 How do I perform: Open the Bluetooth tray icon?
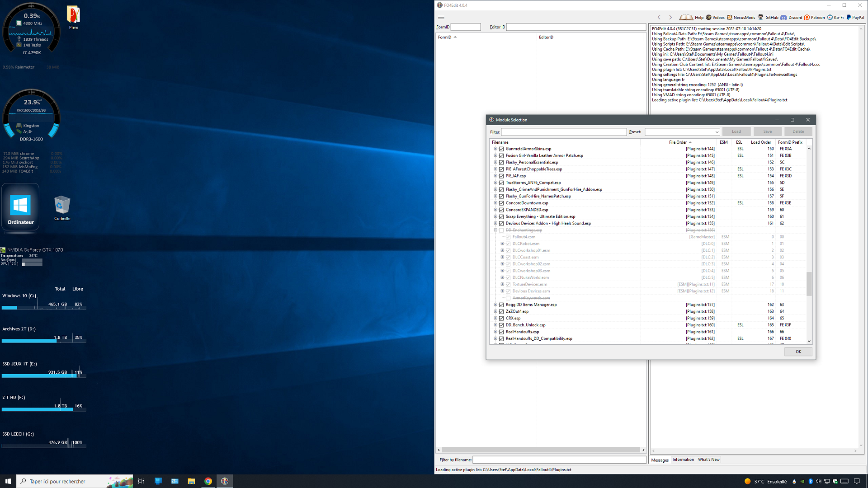(811, 481)
